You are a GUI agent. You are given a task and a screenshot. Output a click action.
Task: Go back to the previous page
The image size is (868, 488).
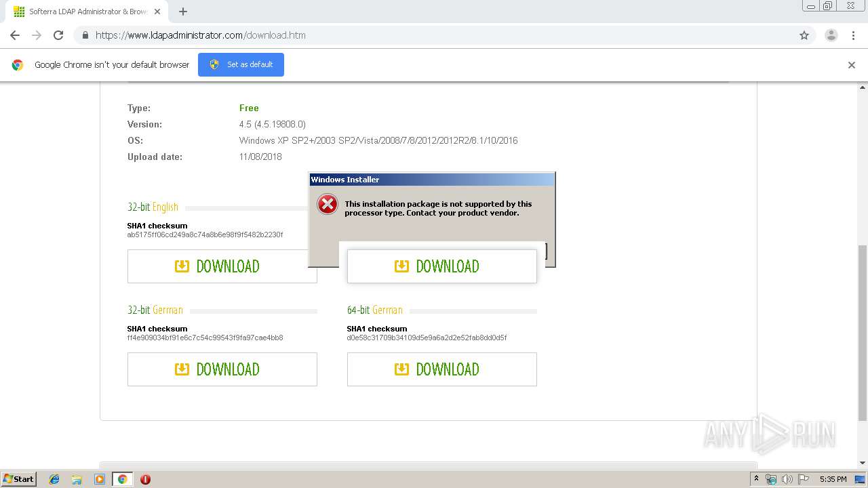pyautogui.click(x=14, y=35)
